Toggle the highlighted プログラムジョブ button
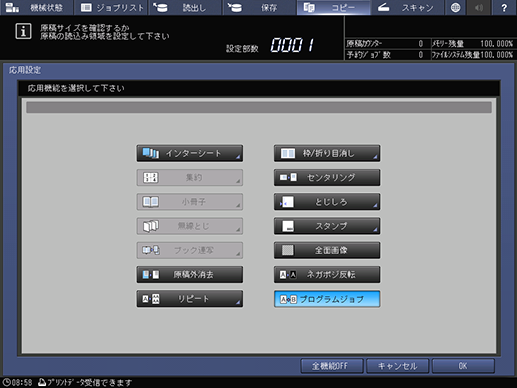This screenshot has width=517, height=388. 327,299
